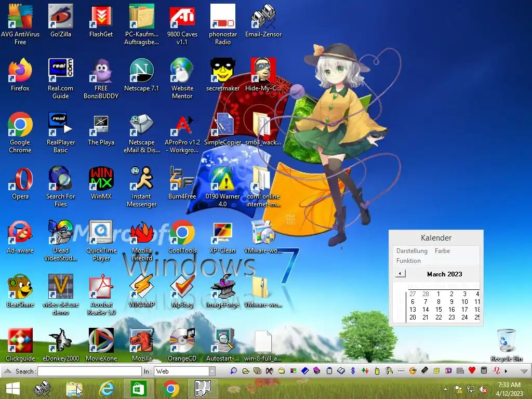The image size is (532, 399).
Task: Click the keys icon in the search toolbar
Action: [389, 371]
